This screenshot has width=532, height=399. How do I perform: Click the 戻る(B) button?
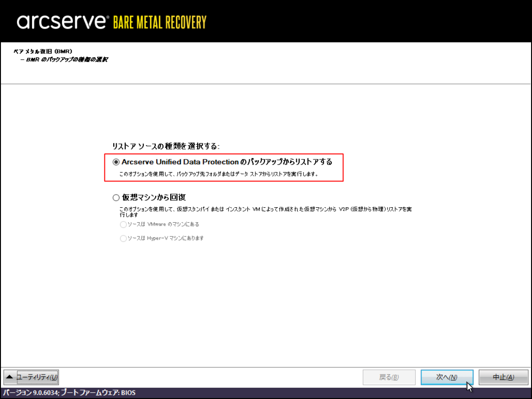coord(389,377)
